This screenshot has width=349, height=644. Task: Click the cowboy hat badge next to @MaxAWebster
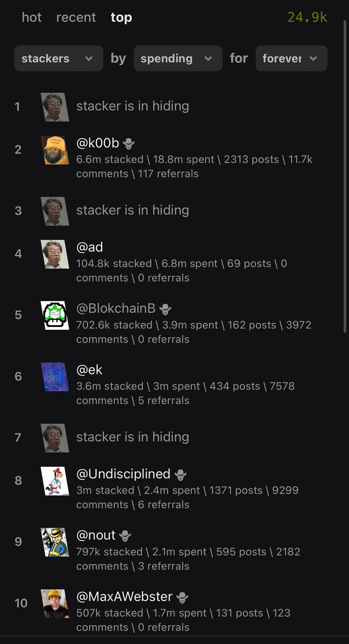pyautogui.click(x=182, y=597)
